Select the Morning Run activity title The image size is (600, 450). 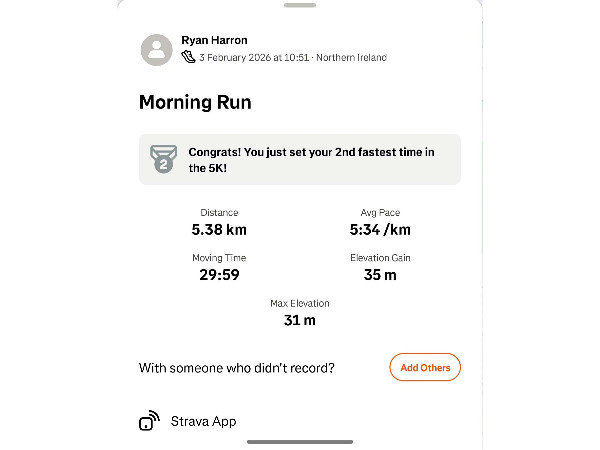click(x=195, y=102)
